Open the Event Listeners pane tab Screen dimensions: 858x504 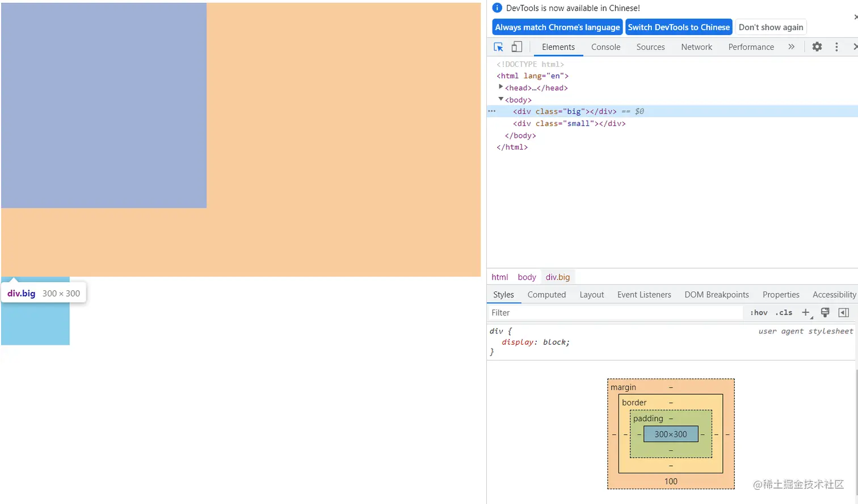coord(644,295)
